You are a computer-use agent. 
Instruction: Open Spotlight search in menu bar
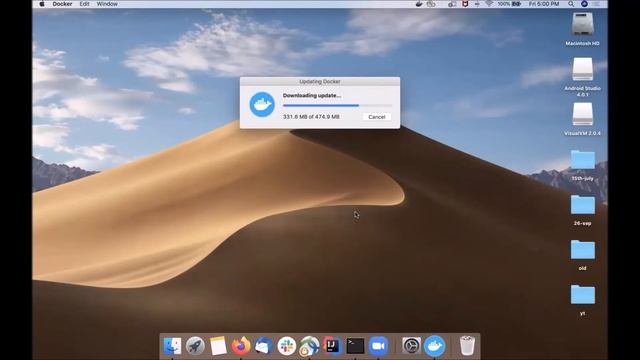(571, 4)
